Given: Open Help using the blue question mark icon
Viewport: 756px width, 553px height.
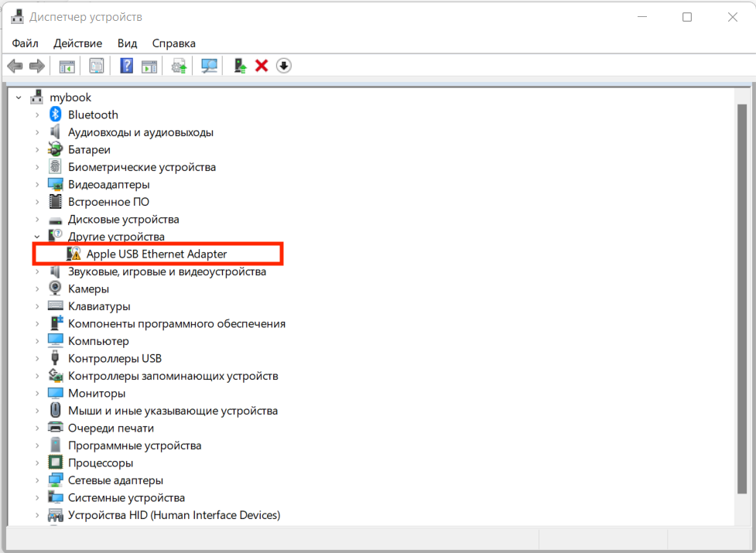Looking at the screenshot, I should pyautogui.click(x=125, y=66).
